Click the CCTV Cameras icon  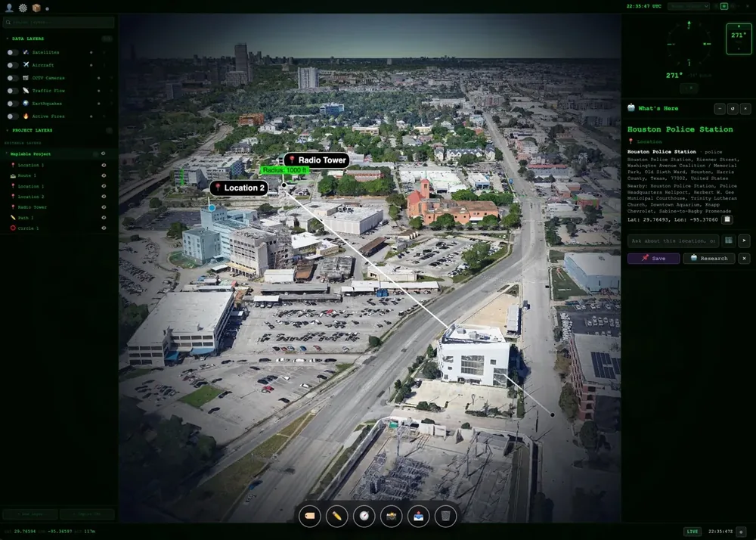tap(26, 78)
